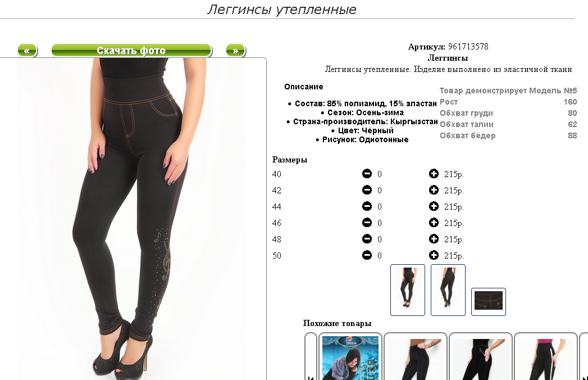Click plus icon for size 44

tap(434, 206)
